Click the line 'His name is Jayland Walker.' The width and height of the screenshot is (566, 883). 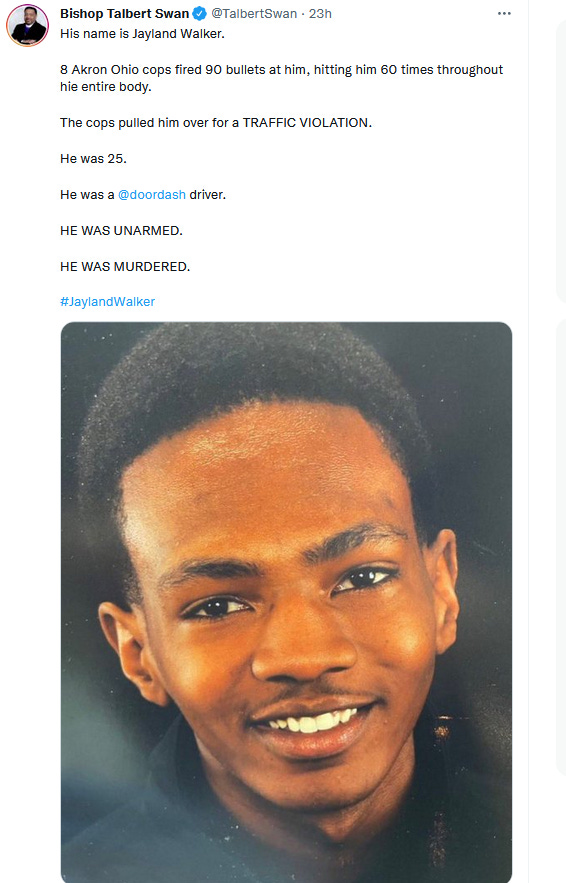[x=142, y=34]
